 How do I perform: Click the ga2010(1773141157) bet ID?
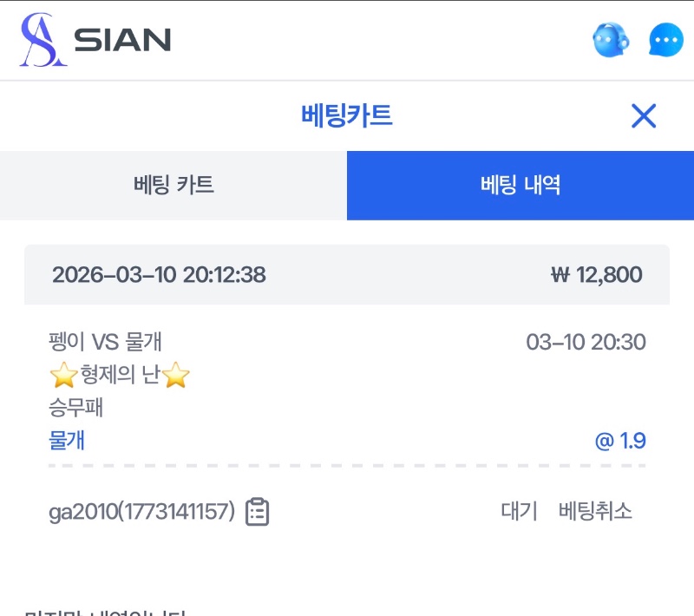coord(141,512)
